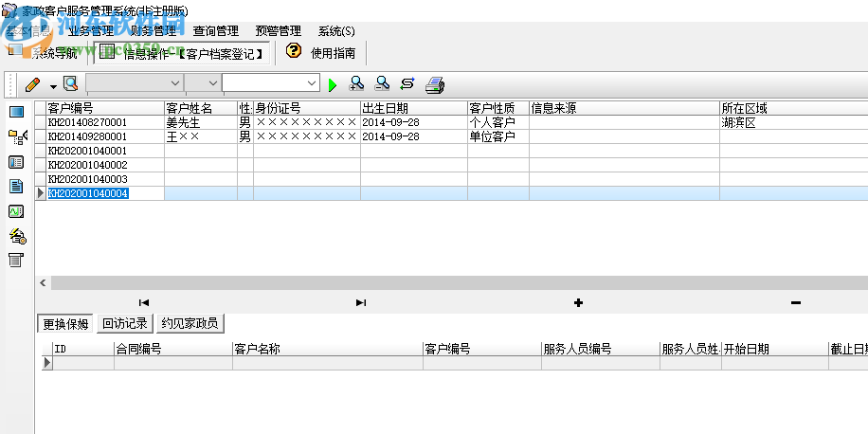Click the printer icon in the toolbar
868x434 pixels.
[x=435, y=84]
